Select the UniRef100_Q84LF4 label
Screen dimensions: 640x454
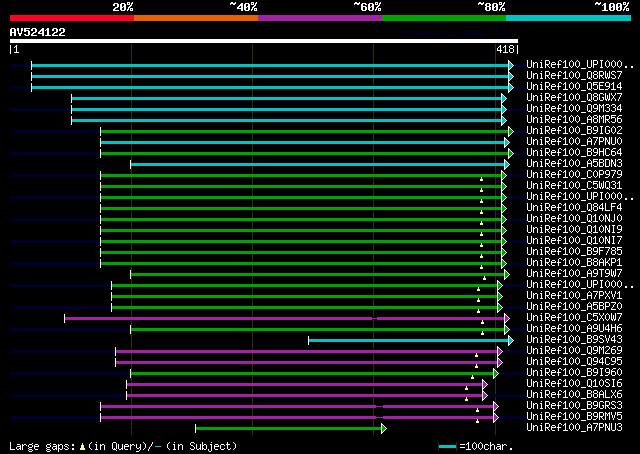pos(574,208)
